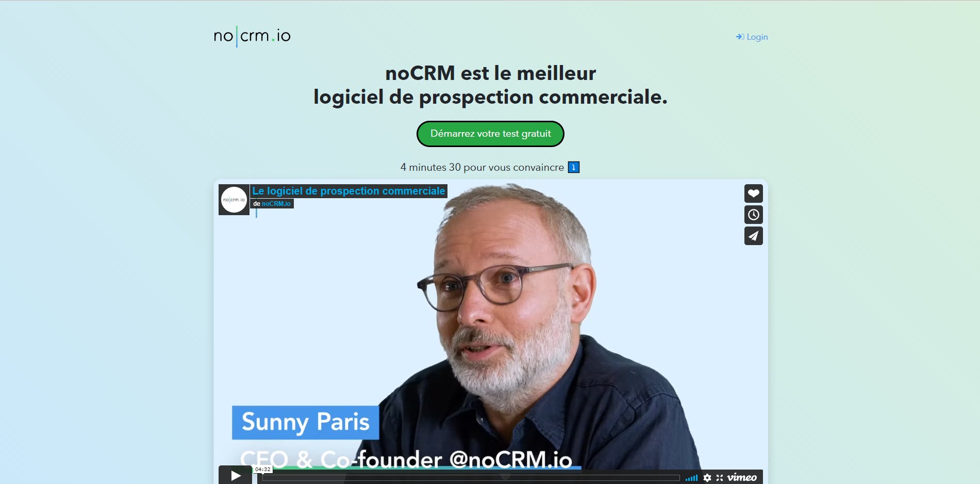This screenshot has height=484, width=980.
Task: Click the noCRM.io channel avatar
Action: click(x=234, y=200)
